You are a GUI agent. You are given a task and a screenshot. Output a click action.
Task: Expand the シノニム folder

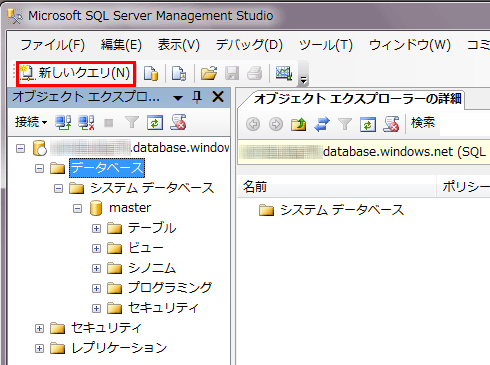[96, 268]
